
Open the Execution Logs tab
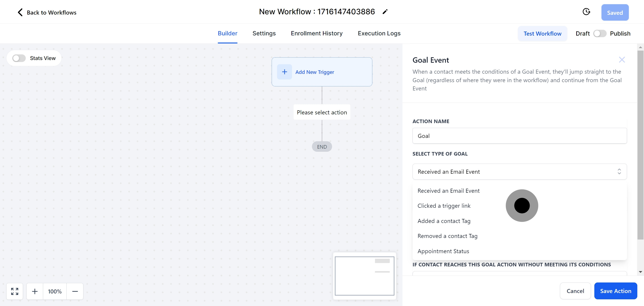click(379, 33)
